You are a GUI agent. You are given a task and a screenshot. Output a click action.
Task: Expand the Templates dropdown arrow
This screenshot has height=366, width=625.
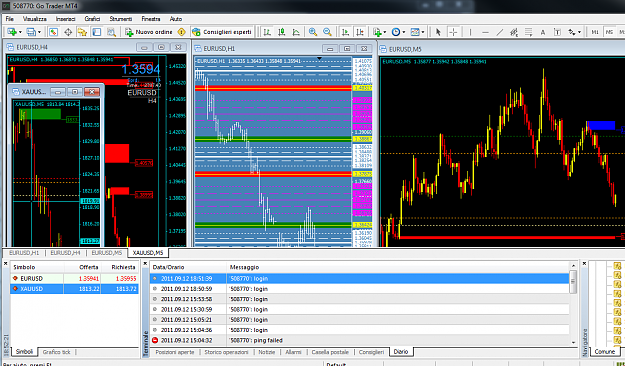pyautogui.click(x=423, y=32)
